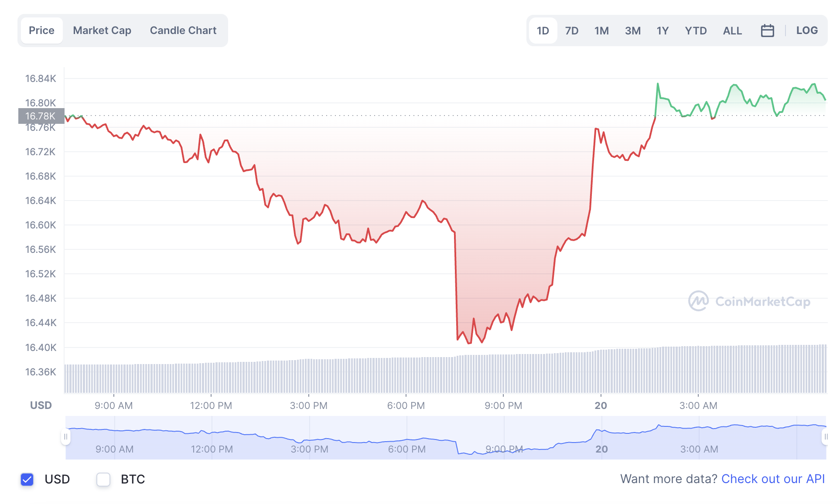Uncheck the USD checkbox
840x504 pixels.
click(x=27, y=479)
